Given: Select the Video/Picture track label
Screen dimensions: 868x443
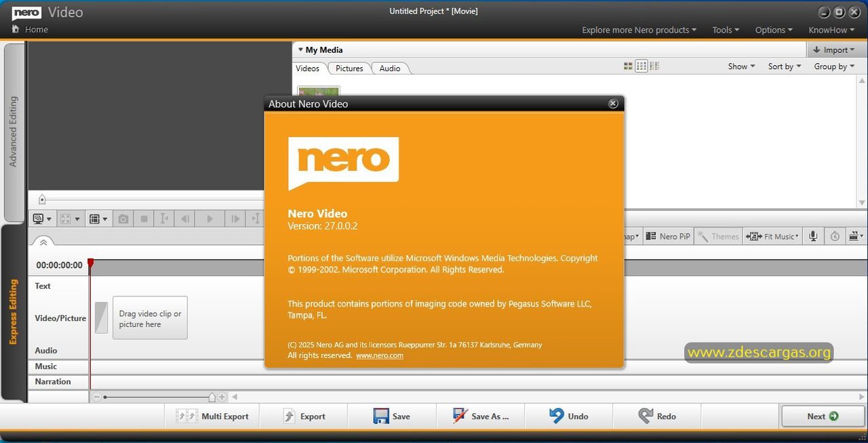Looking at the screenshot, I should (60, 318).
